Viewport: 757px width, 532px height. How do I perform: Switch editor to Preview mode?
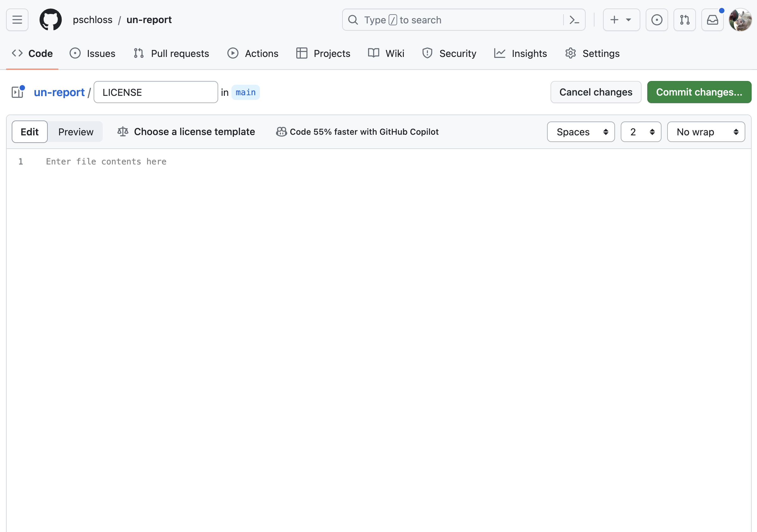pyautogui.click(x=76, y=132)
